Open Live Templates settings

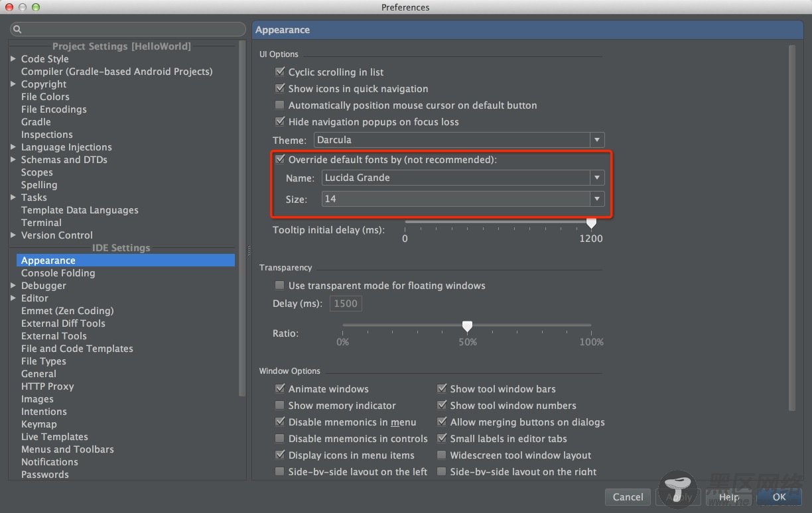(x=54, y=437)
